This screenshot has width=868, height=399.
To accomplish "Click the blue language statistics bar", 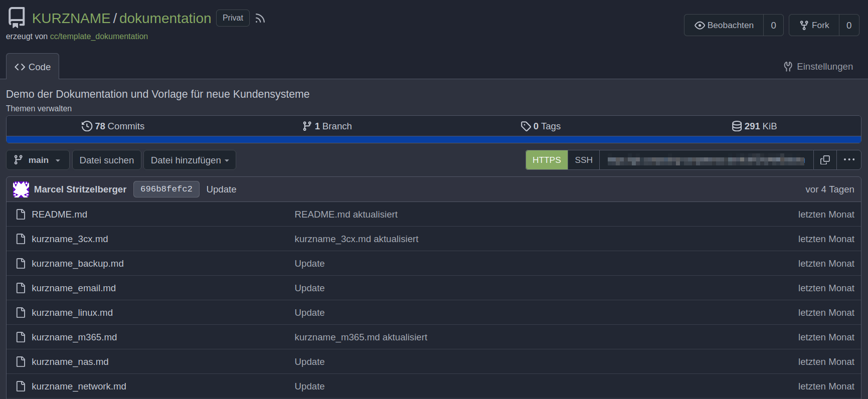I will (x=433, y=140).
